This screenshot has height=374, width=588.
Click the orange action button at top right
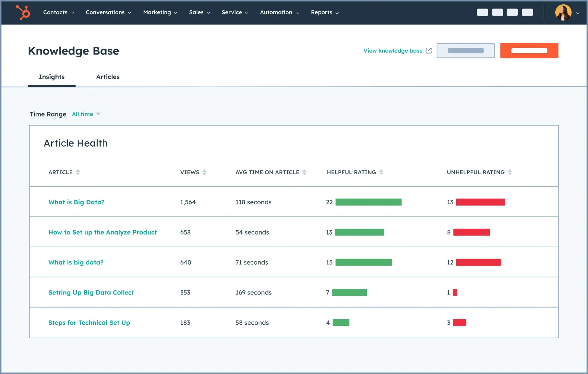coord(529,50)
